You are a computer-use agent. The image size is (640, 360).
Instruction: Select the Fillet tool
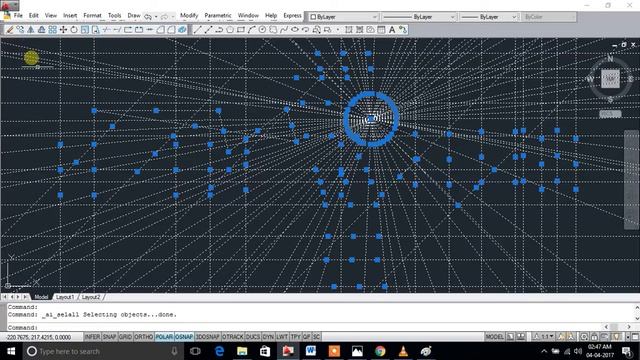pos(171,30)
